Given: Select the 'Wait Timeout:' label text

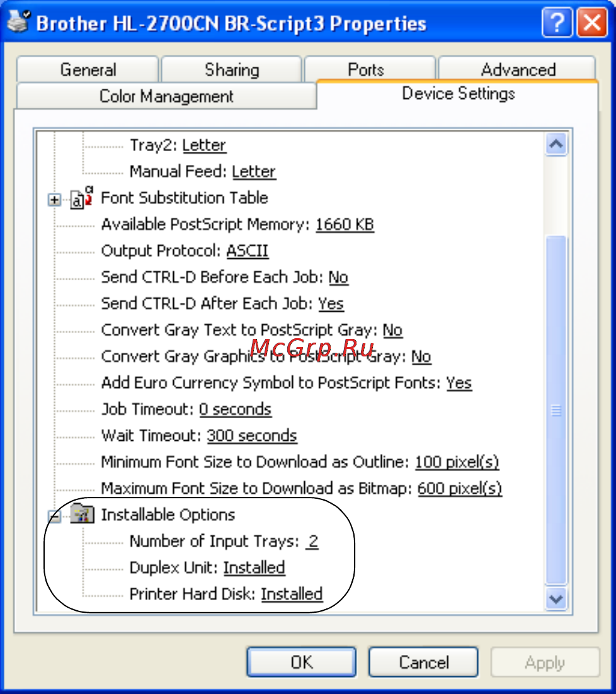Looking at the screenshot, I should 152,436.
